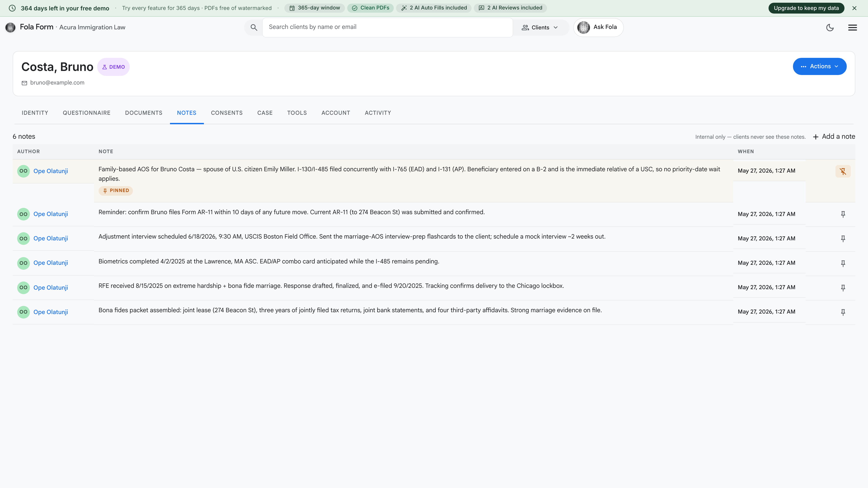Click bruno@example.com email address
The image size is (868, 488).
(x=57, y=83)
